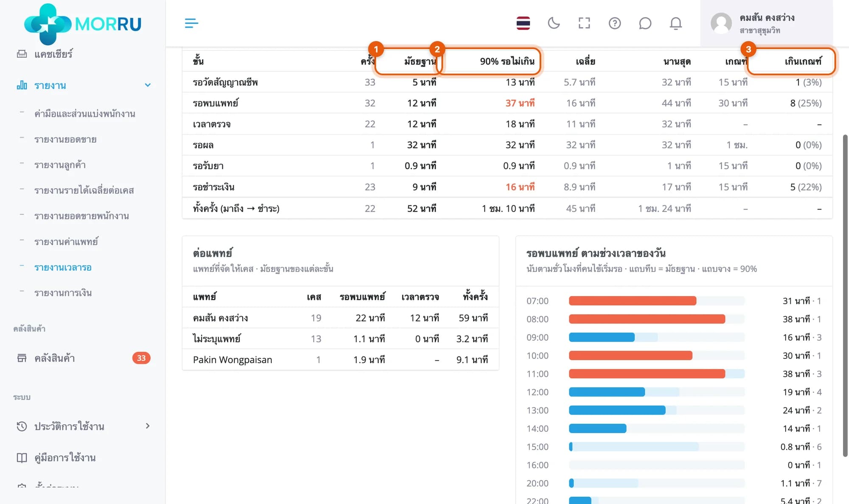
Task: Open รายงานลูกค้า
Action: (x=60, y=165)
